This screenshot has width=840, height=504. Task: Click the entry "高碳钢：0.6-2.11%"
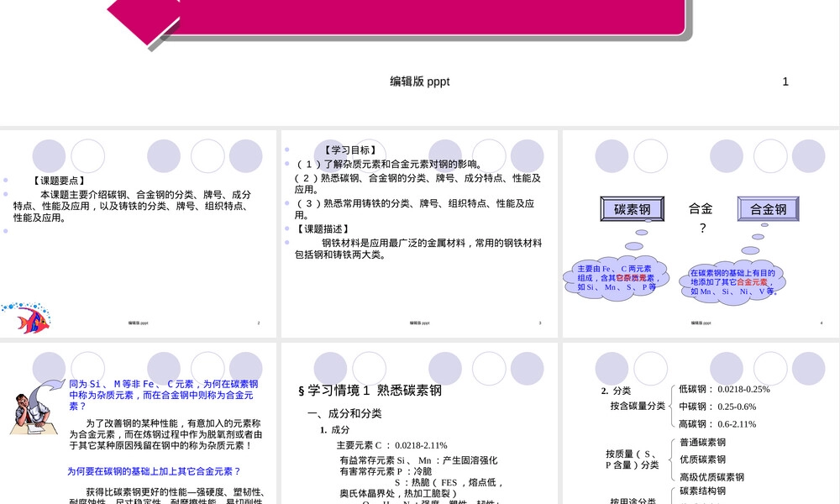pos(717,424)
